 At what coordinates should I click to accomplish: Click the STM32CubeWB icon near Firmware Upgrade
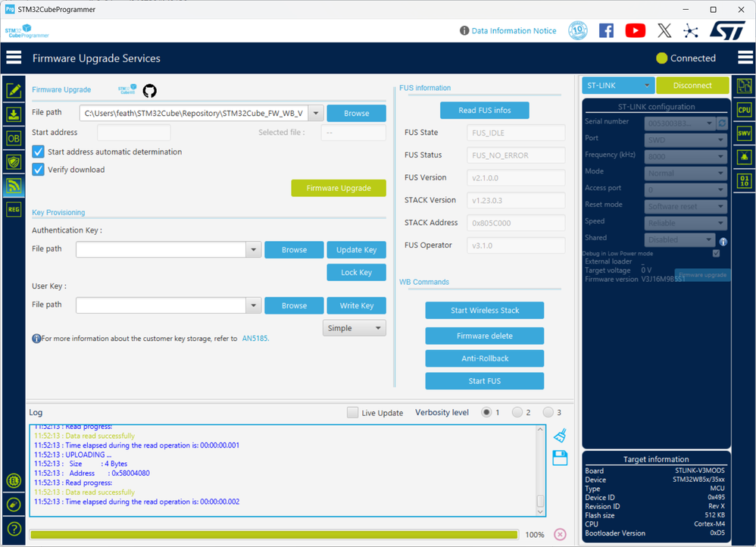pyautogui.click(x=127, y=89)
